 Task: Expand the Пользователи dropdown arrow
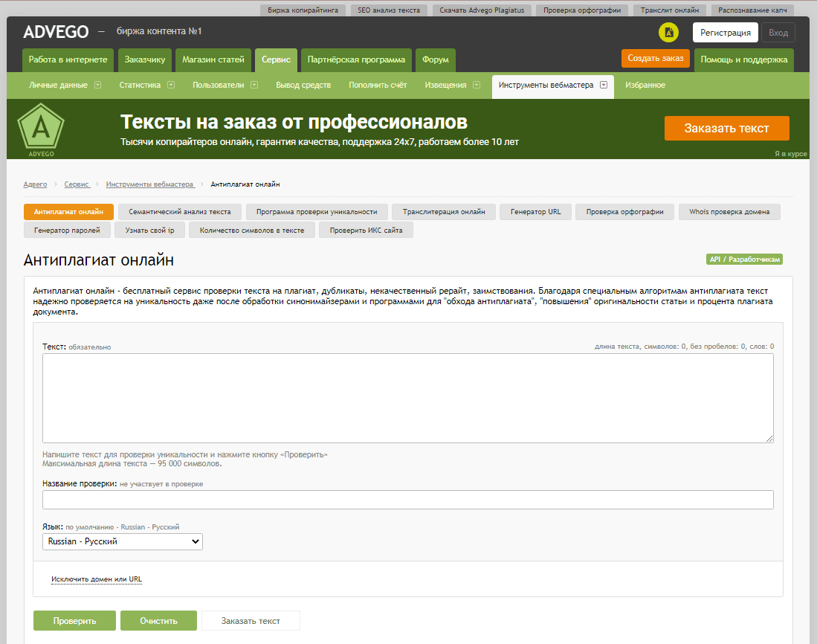tap(254, 85)
